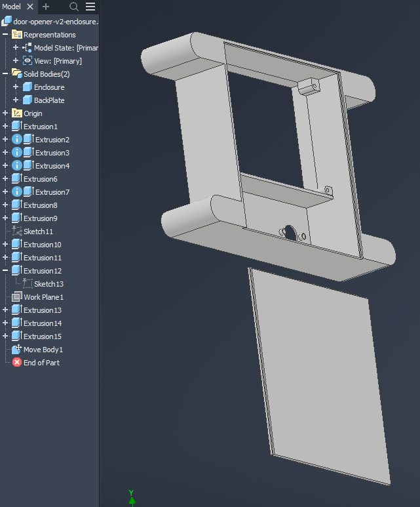Select the Sketch13 label
The width and height of the screenshot is (420, 507).
click(x=48, y=284)
